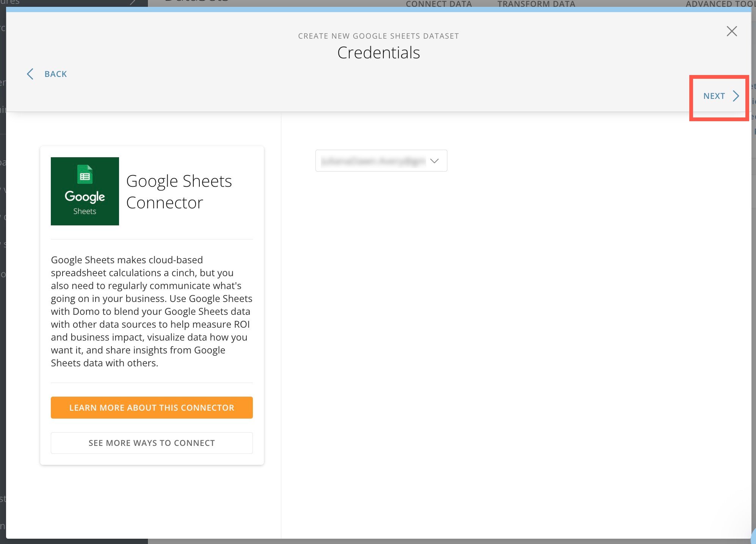This screenshot has width=756, height=544.
Task: Open ADVANCED TOOLS tab in background window
Action: point(720,4)
